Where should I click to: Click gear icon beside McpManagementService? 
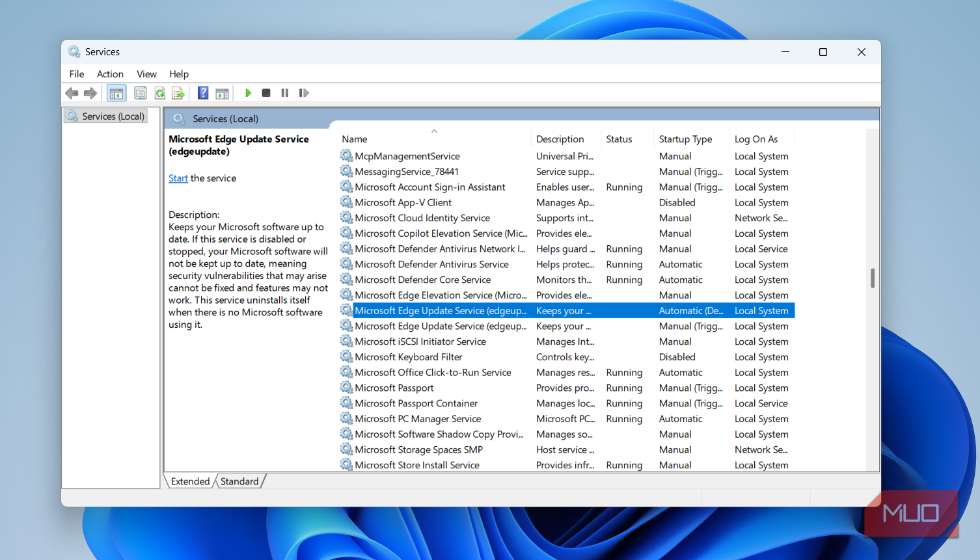pos(346,155)
